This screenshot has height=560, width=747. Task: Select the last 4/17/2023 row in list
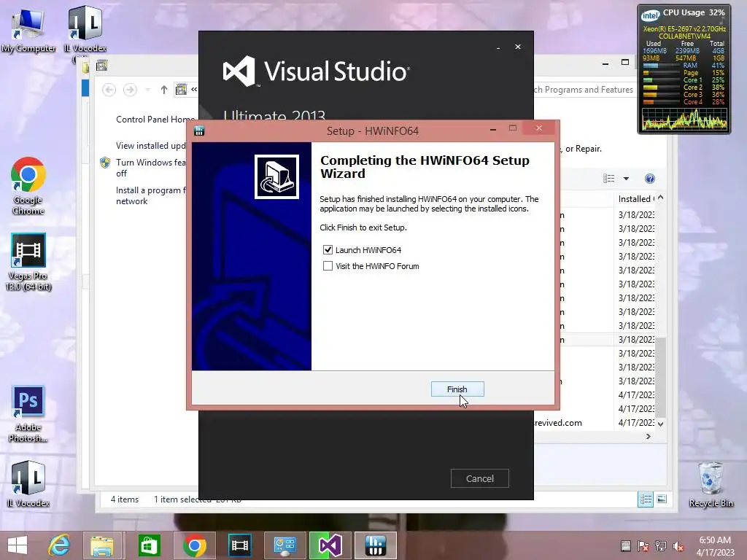pyautogui.click(x=595, y=423)
